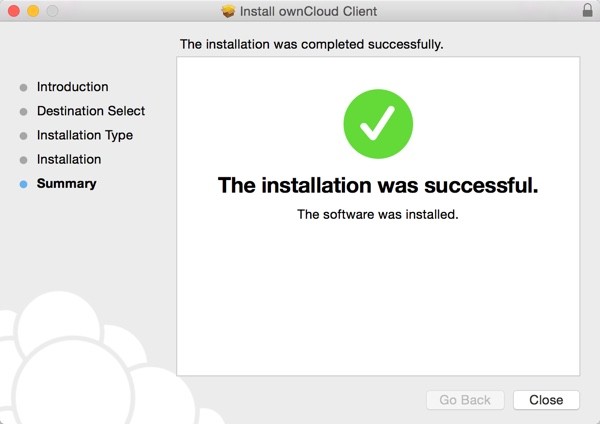Select the Summary step in the sidebar
This screenshot has width=600, height=424.
click(x=67, y=183)
